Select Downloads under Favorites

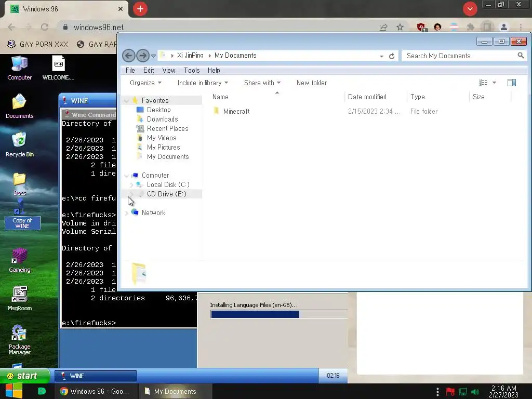pyautogui.click(x=162, y=119)
